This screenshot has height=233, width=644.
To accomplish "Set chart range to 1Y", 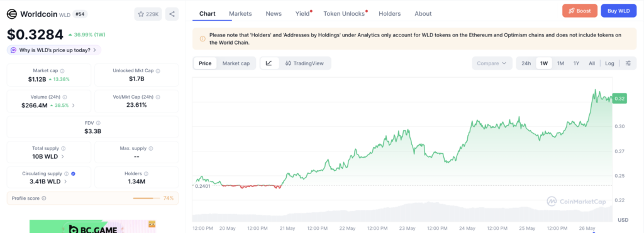I will coord(576,63).
